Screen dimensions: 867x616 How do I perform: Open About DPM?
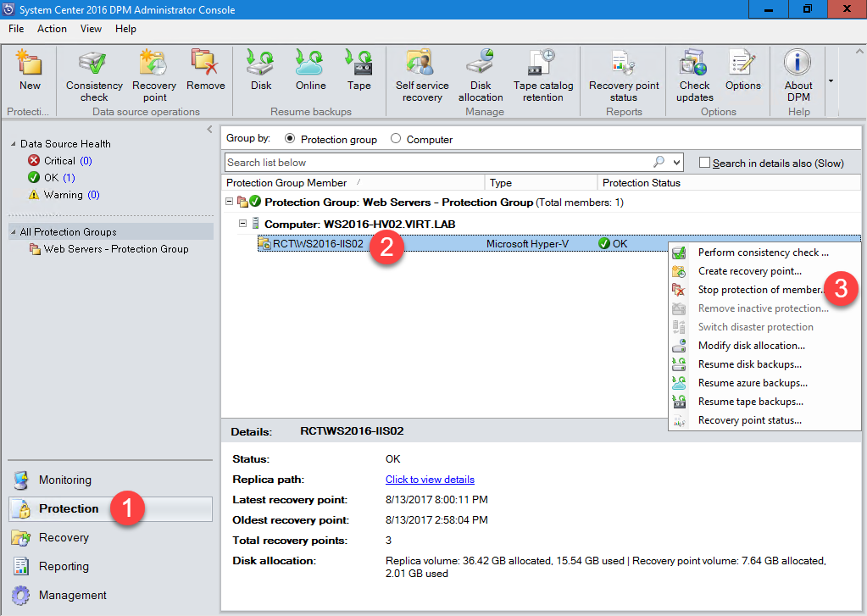click(798, 75)
